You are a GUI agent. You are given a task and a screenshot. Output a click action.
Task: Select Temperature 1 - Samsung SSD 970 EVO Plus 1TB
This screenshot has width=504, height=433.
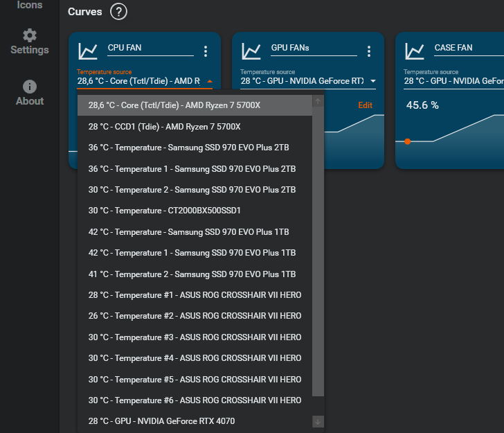click(195, 253)
